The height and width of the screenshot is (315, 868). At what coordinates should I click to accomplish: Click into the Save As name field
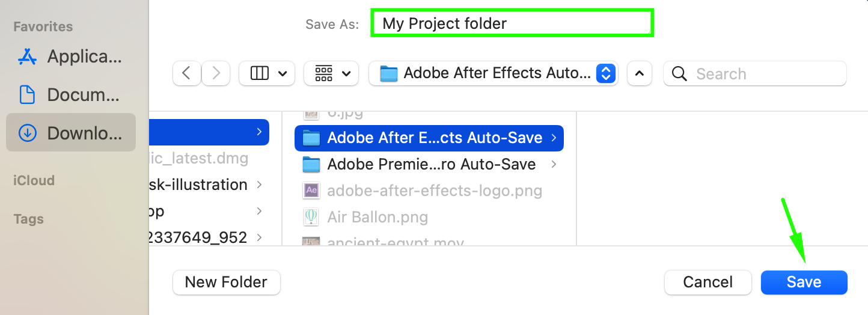tap(512, 23)
